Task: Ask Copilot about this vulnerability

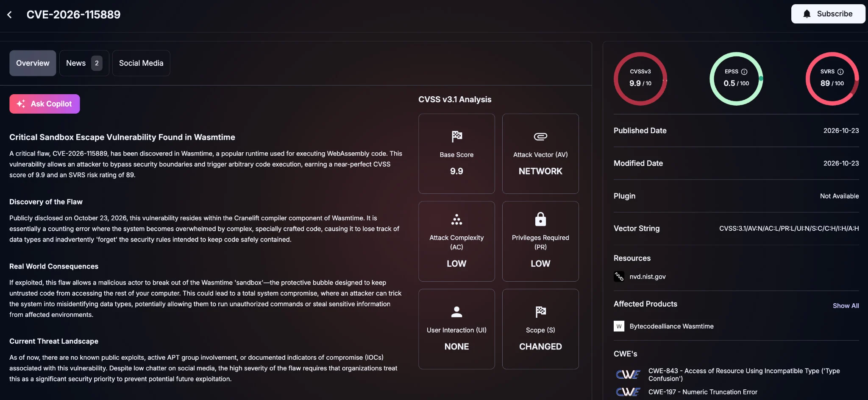Action: click(x=45, y=104)
